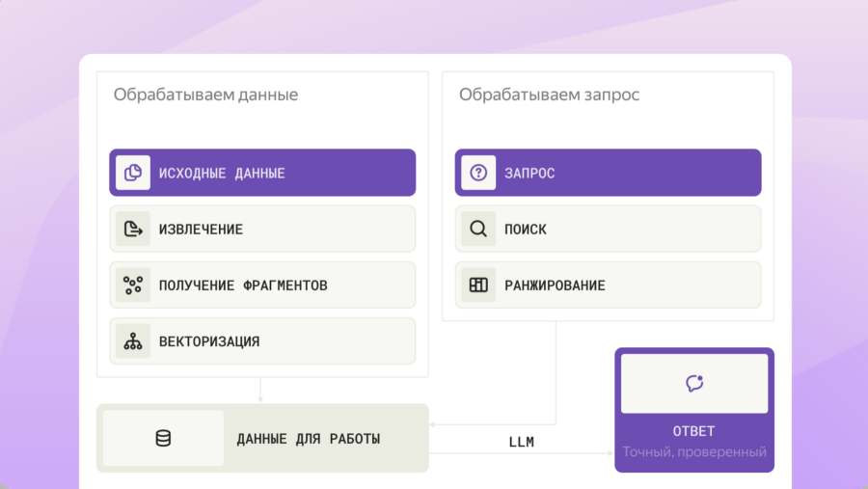The width and height of the screenshot is (868, 489).
Task: Click the chat bubble icon above ОТВЕТ
Action: click(694, 383)
